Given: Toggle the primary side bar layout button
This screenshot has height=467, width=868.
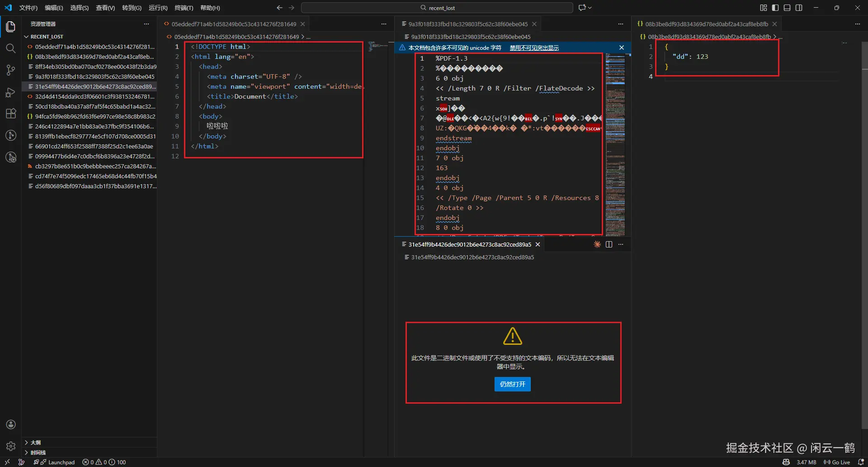Looking at the screenshot, I should (x=775, y=8).
